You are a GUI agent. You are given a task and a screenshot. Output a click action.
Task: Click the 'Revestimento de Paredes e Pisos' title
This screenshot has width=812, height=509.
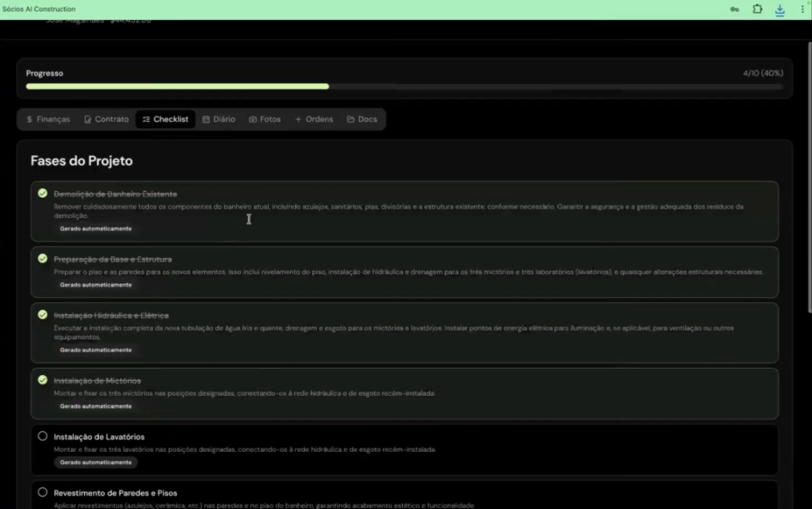116,493
